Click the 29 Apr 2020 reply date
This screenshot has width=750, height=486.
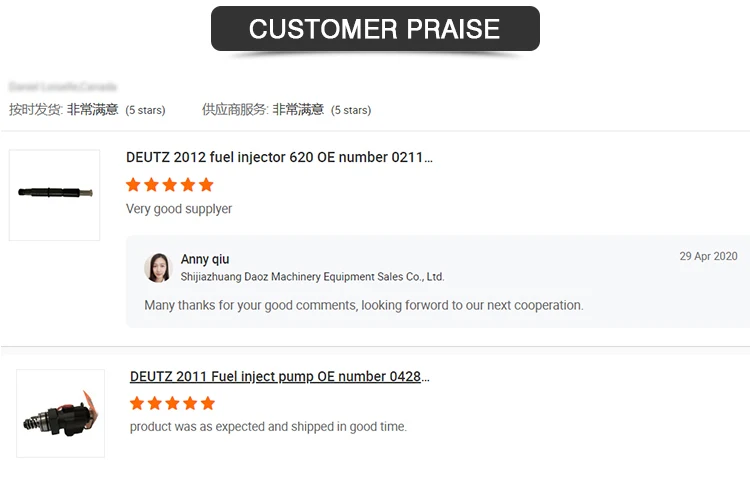pyautogui.click(x=708, y=257)
